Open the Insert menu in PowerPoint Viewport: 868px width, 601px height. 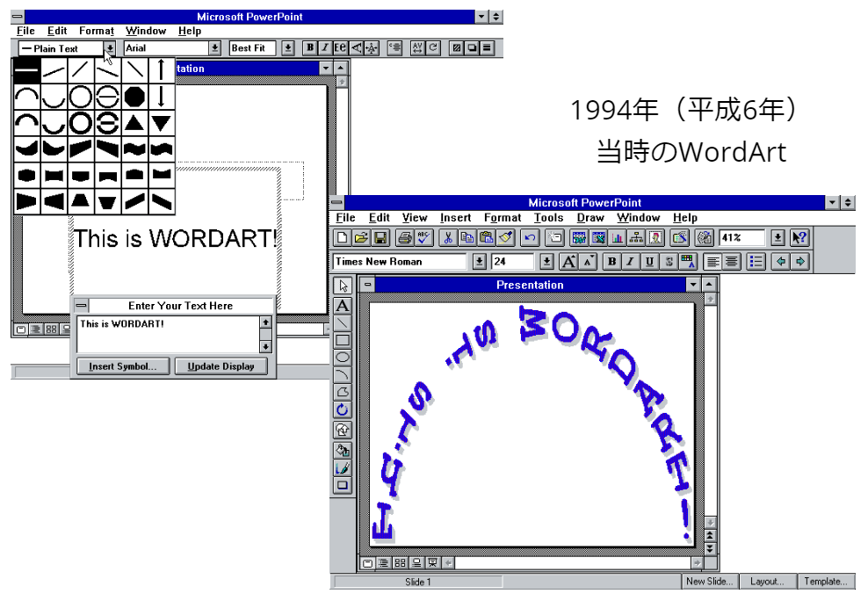click(456, 218)
